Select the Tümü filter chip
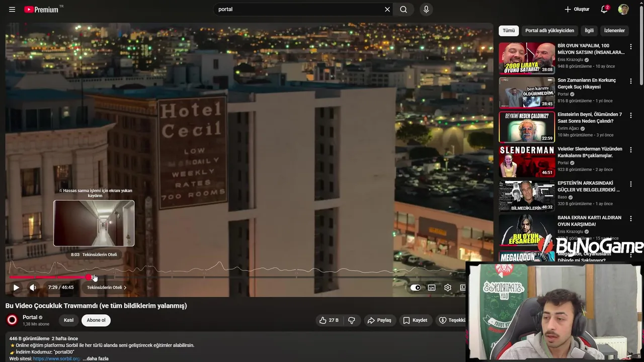The height and width of the screenshot is (362, 644). coord(509,31)
